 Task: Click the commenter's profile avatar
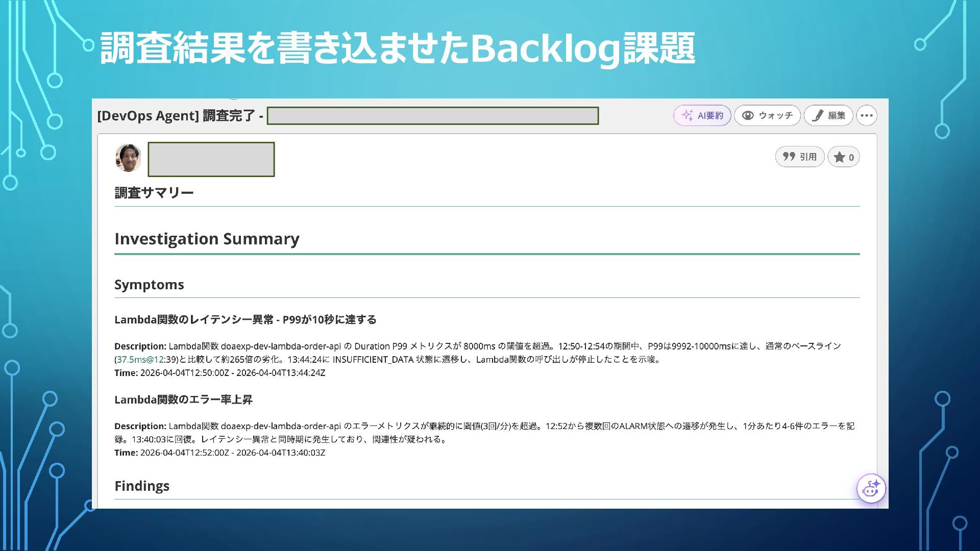[x=128, y=158]
